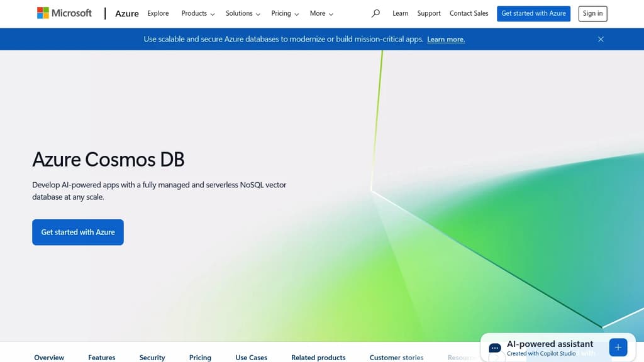Click hero Get started with Azure button
Viewport: 644px width, 362px height.
[x=78, y=233]
